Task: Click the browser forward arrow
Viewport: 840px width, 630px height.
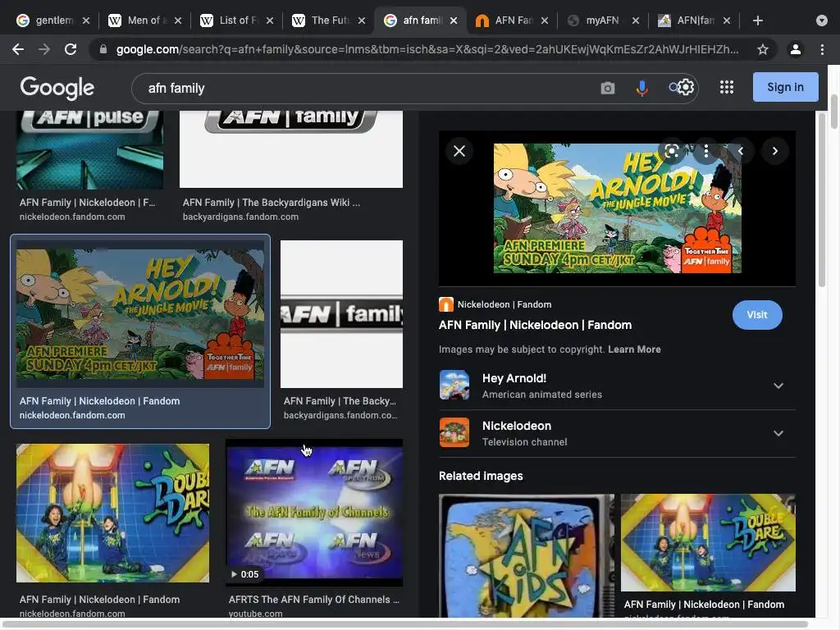Action: pyautogui.click(x=44, y=49)
